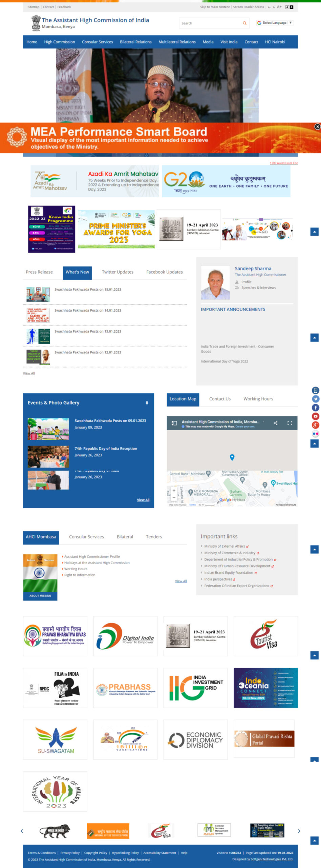Open HCI Nairobi in the navigation bar
The image size is (321, 868).
tap(275, 42)
